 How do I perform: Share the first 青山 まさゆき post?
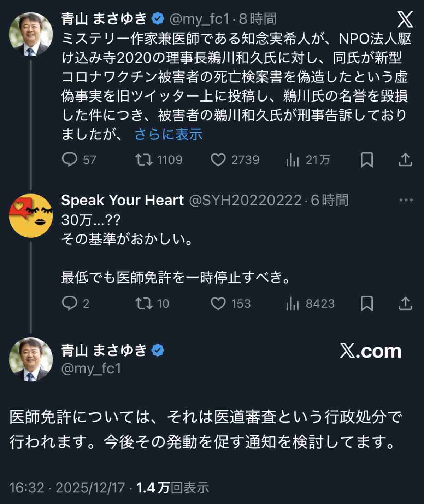tap(405, 160)
